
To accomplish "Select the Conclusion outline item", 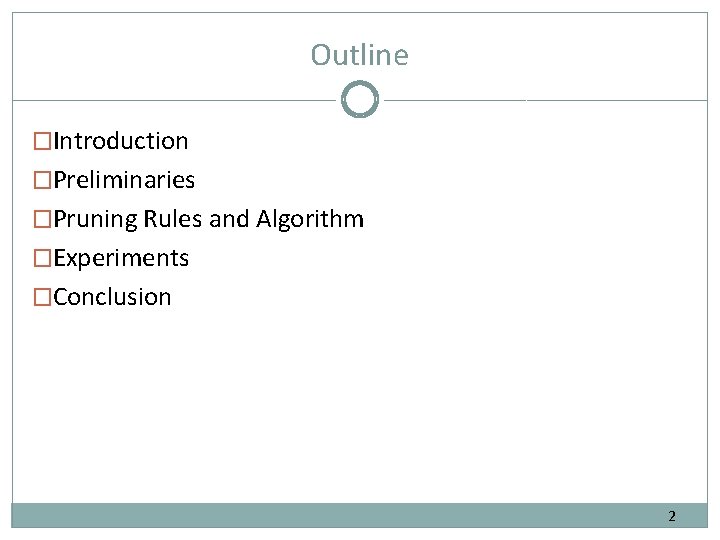I will [x=112, y=297].
